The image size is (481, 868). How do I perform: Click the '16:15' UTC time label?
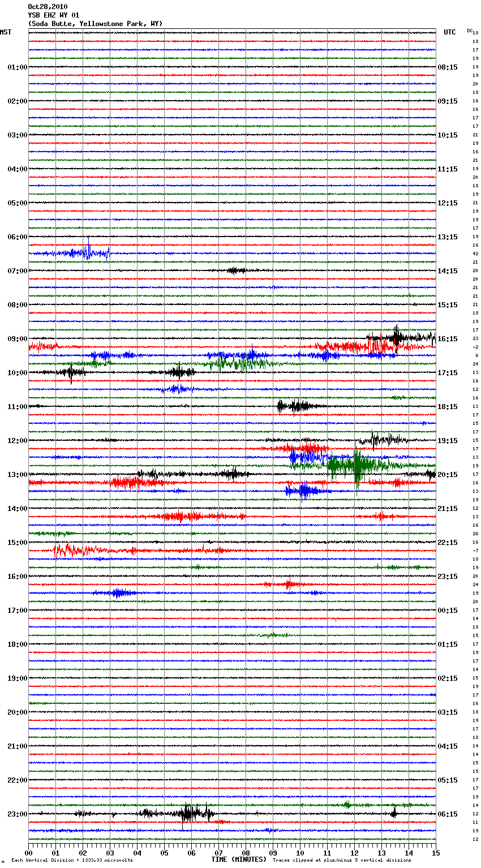[448, 339]
